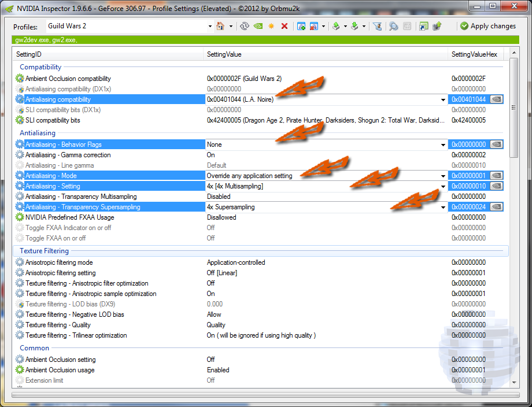Image resolution: width=532 pixels, height=407 pixels.
Task: Select the NVIDIA Predefined FXAA Usage row label
Action: pyautogui.click(x=69, y=217)
